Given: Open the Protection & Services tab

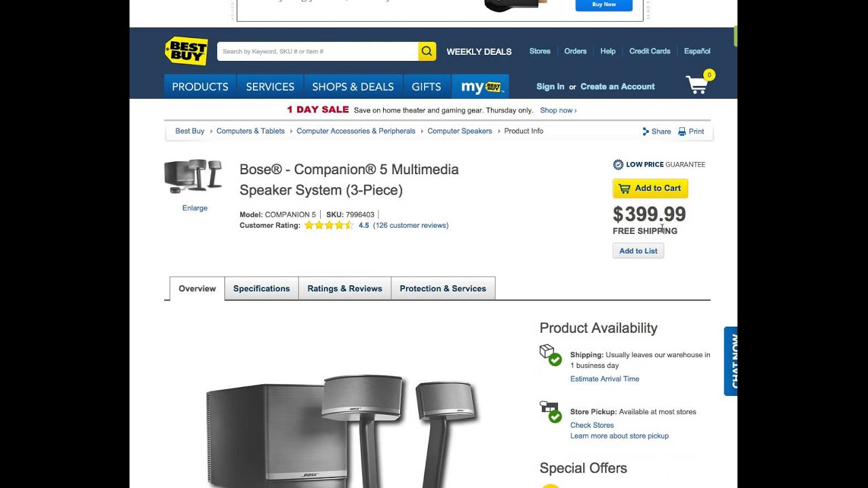Looking at the screenshot, I should click(x=443, y=289).
